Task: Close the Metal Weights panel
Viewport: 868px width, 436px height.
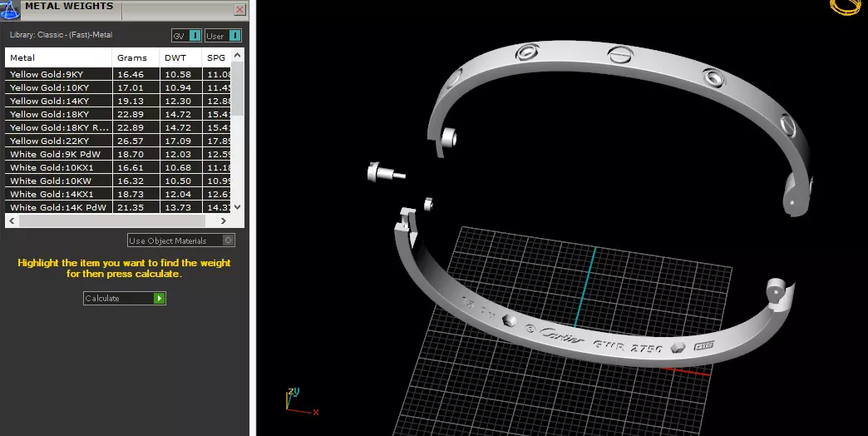Action: [x=239, y=9]
